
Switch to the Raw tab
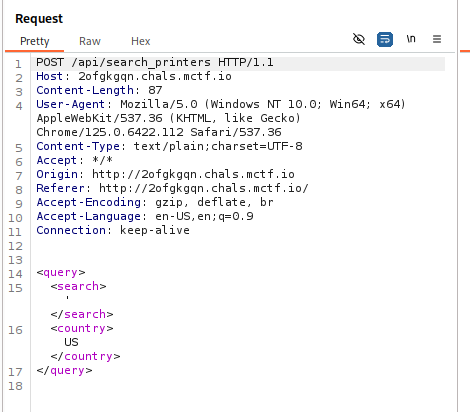coord(90,41)
